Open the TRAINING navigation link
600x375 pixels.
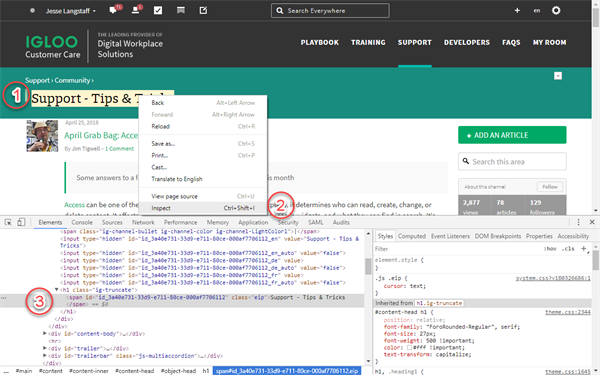coord(368,42)
